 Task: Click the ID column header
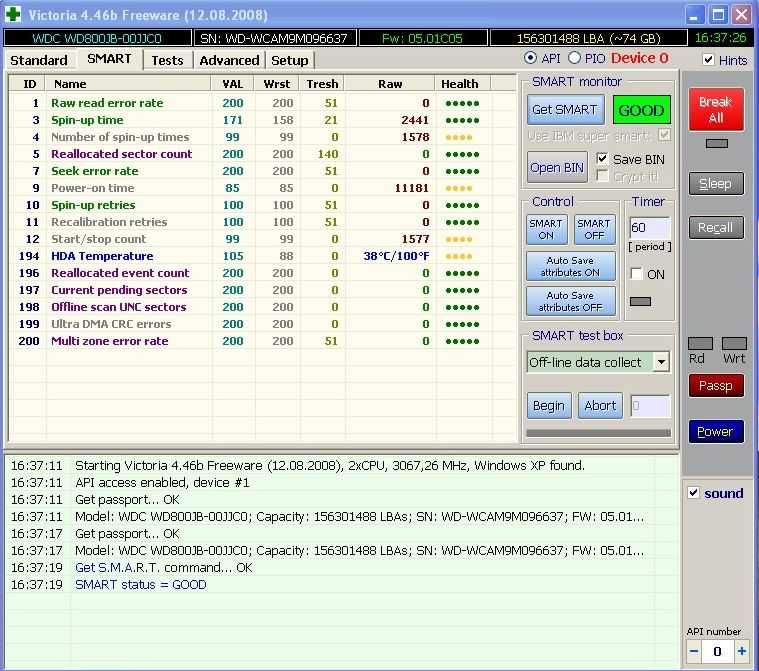click(28, 84)
